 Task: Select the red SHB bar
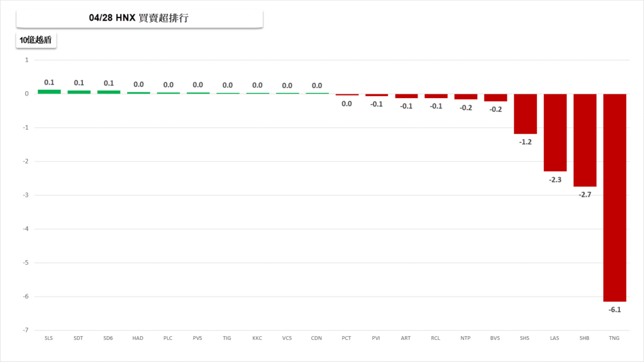click(x=585, y=140)
